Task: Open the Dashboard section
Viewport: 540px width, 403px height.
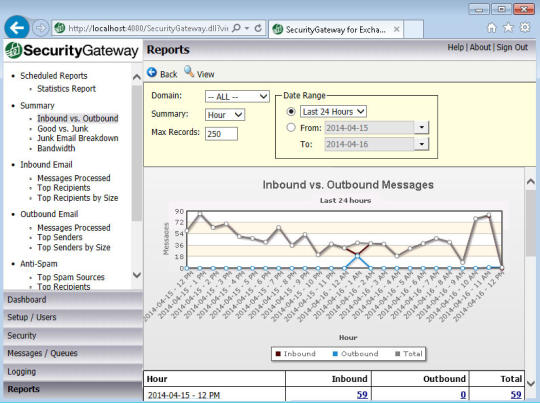Action: 73,300
